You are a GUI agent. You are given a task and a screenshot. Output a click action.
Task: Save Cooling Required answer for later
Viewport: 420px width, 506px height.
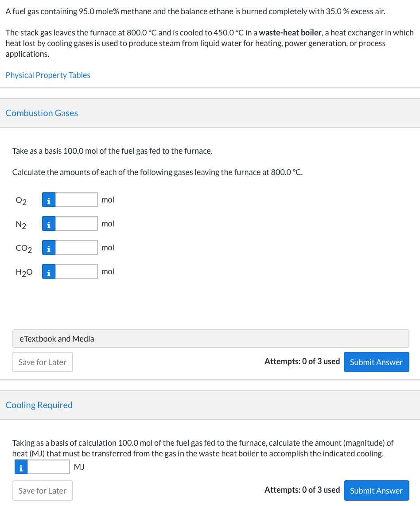43,490
